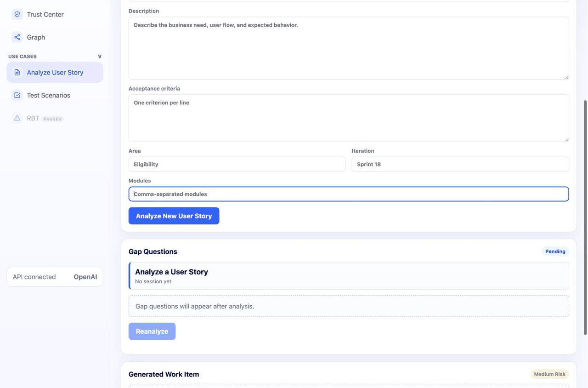Click the gap questions placeholder message
Viewport: 588px width, 388px height.
[x=349, y=306]
